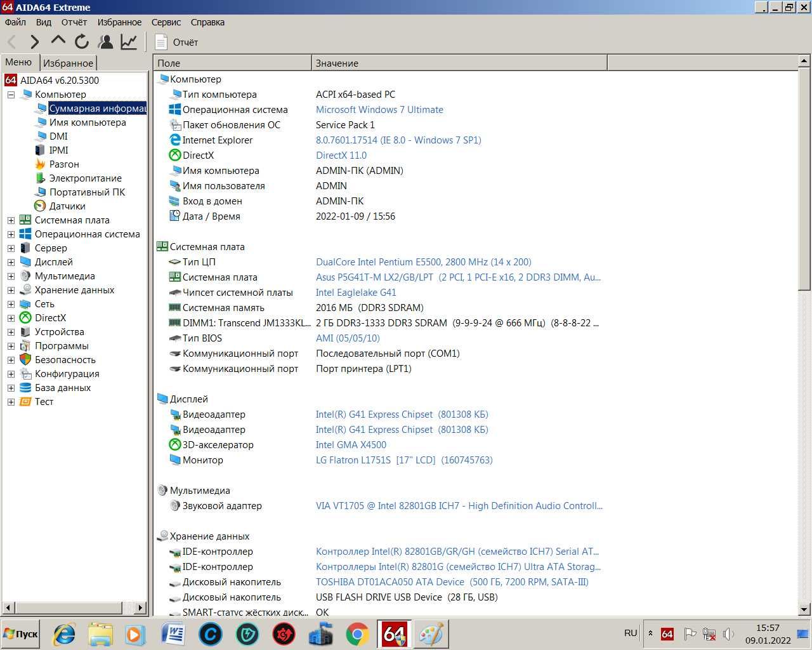The image size is (812, 650).
Task: Click the DualCore Intel Pentium E5500 link
Action: coord(424,262)
